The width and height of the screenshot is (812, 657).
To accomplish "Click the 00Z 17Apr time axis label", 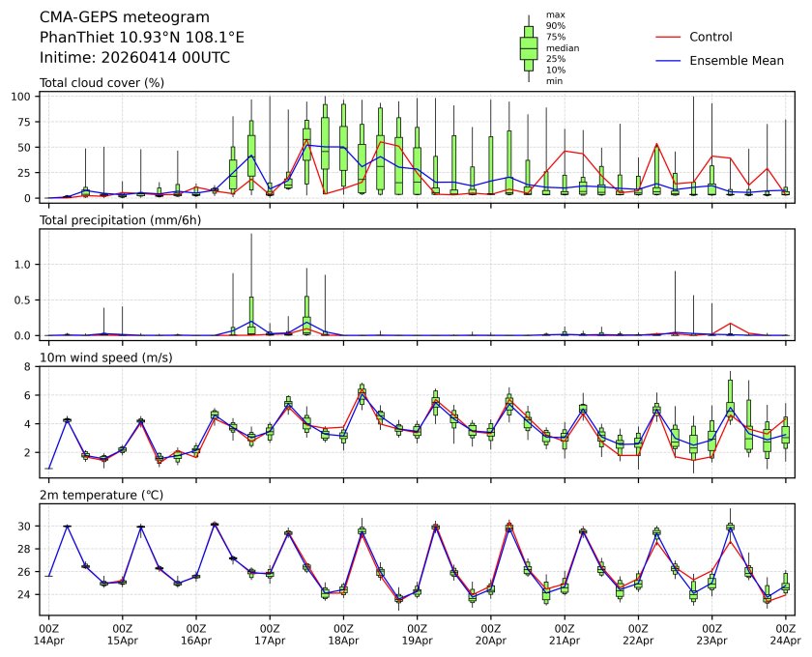I will pyautogui.click(x=270, y=633).
